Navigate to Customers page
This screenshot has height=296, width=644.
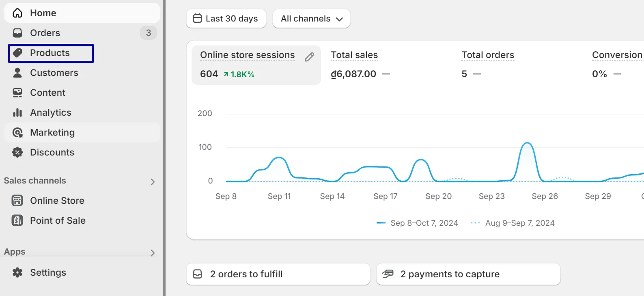[x=82, y=73]
